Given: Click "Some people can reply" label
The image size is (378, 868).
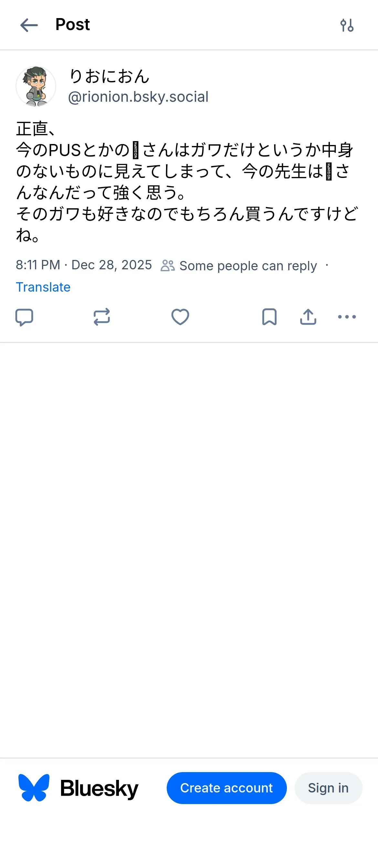Looking at the screenshot, I should 248,266.
